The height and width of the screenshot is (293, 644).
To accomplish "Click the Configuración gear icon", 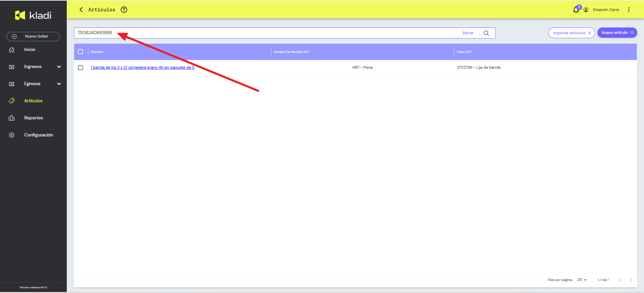I will point(12,135).
